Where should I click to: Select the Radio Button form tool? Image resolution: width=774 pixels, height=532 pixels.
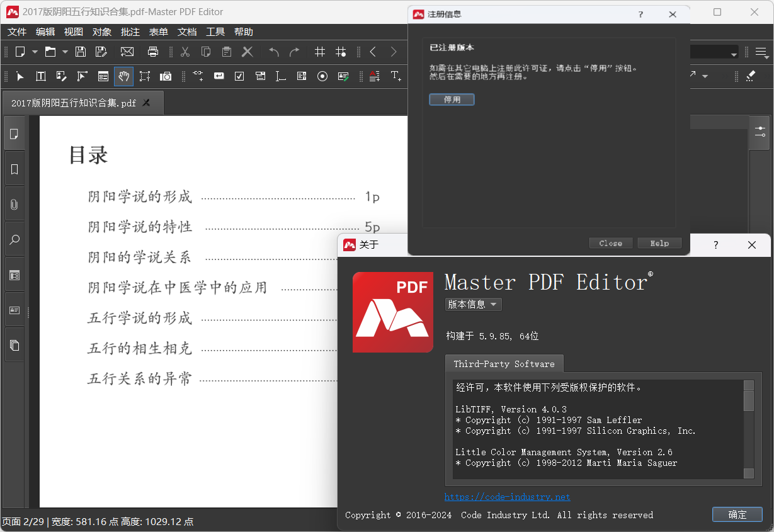click(x=322, y=76)
